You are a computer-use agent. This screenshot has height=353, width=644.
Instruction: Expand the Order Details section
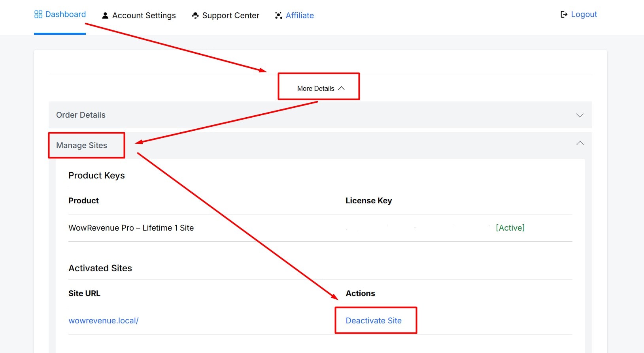[x=320, y=115]
